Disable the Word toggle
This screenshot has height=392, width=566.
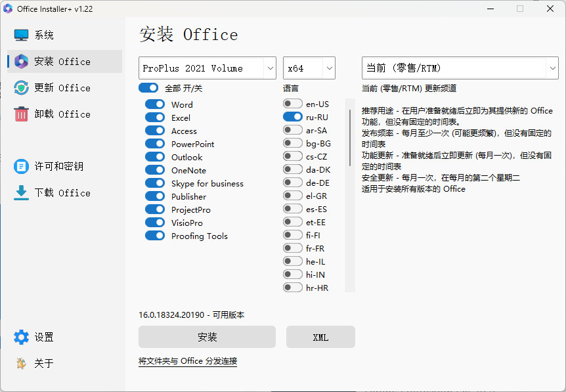[x=155, y=104]
